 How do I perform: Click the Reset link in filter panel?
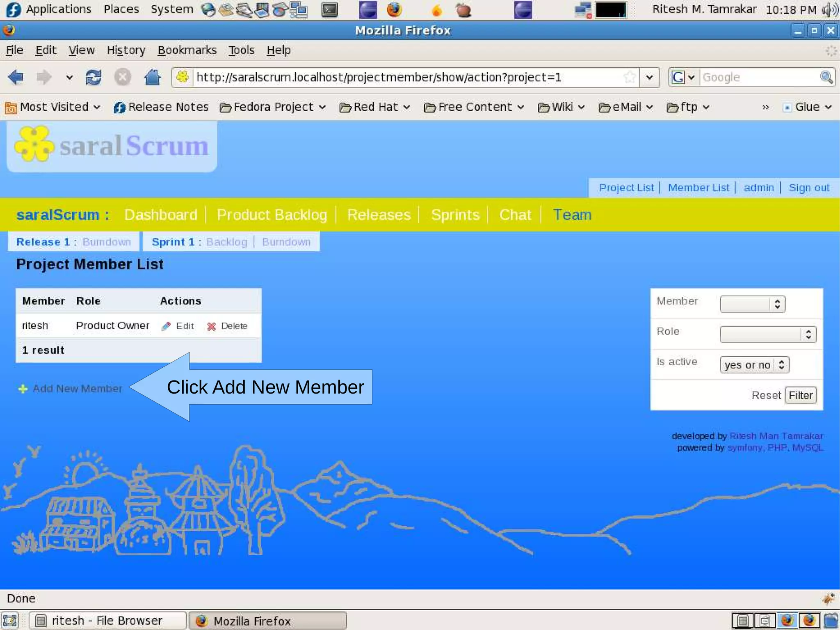click(766, 395)
